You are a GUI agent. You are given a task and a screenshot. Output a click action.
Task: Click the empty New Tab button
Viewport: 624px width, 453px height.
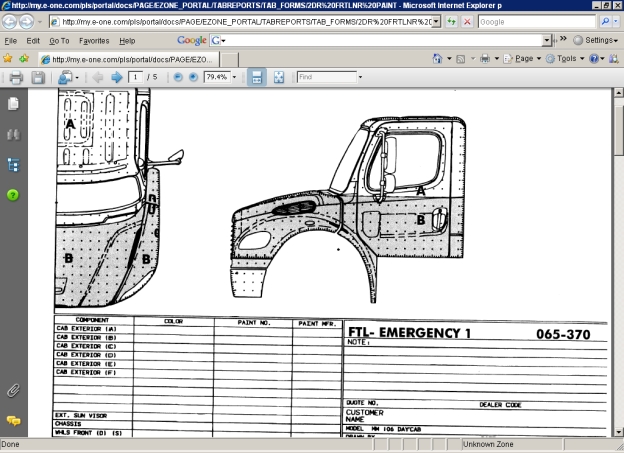coord(230,60)
